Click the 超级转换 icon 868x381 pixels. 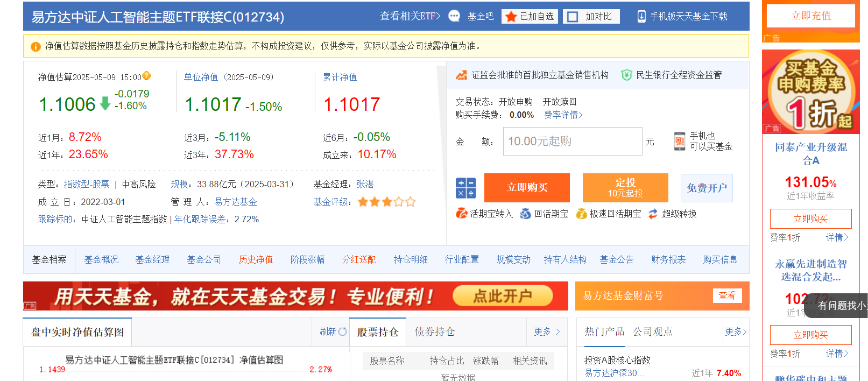pyautogui.click(x=653, y=214)
